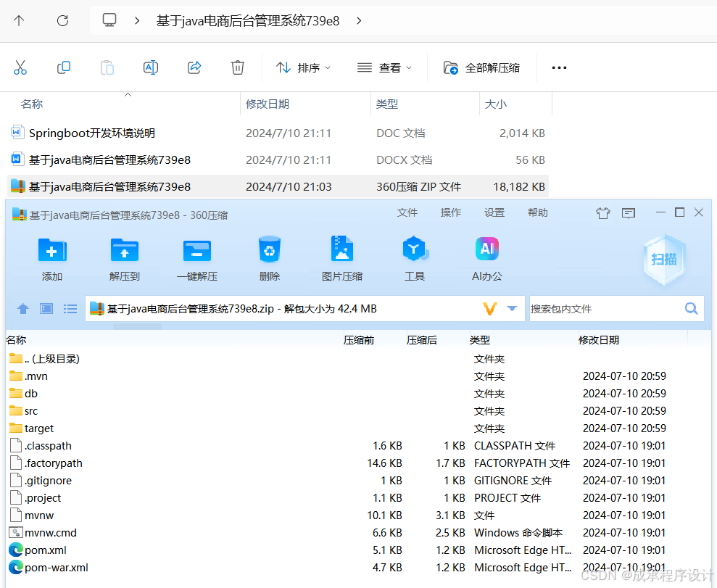
Task: Click the orange V icon in path bar
Action: [490, 309]
